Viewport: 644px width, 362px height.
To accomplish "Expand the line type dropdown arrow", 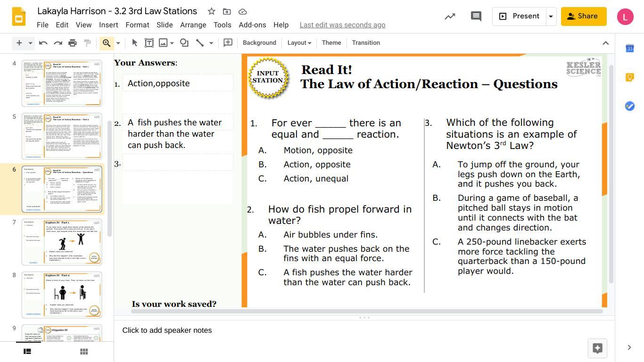I will click(211, 43).
